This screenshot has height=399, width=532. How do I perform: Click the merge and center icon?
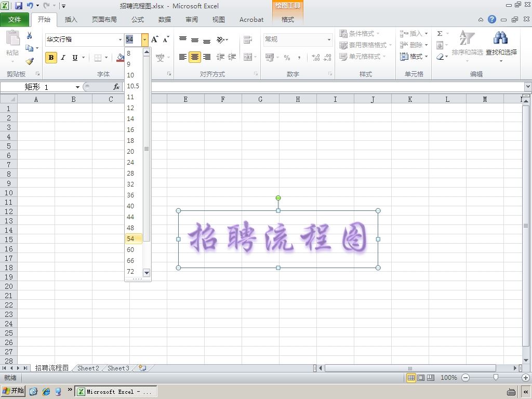[x=248, y=57]
